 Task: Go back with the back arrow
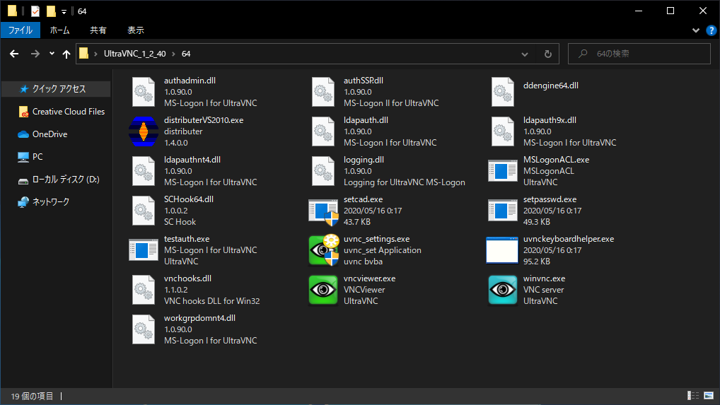click(x=14, y=54)
